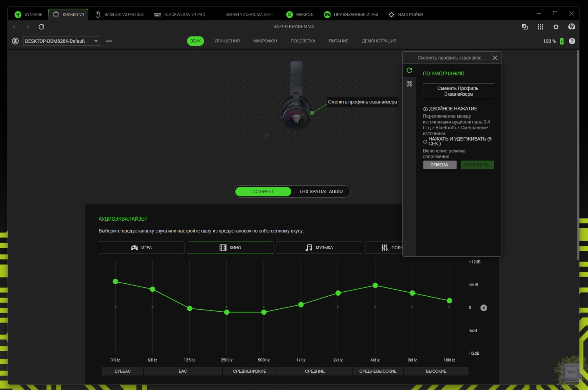Click the equalizer reset arrow at 0 dB
Image resolution: width=588 pixels, height=390 pixels.
coord(484,308)
